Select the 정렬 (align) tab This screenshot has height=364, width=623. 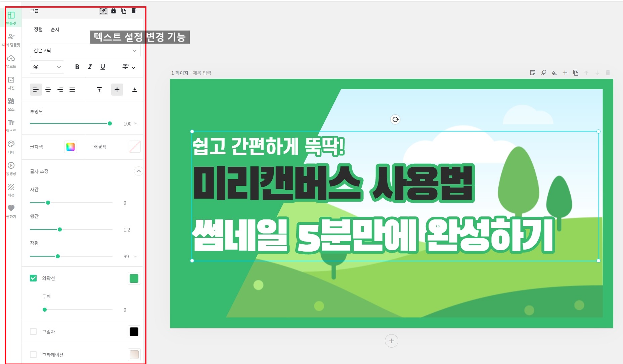(x=38, y=30)
